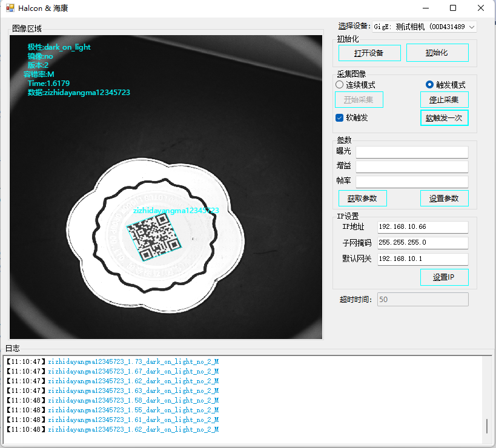Click the 设置参数 button
The height and width of the screenshot is (448, 496).
[x=444, y=199]
